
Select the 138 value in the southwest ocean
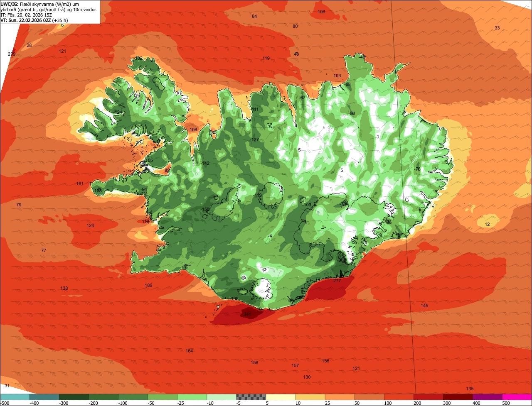point(64,288)
